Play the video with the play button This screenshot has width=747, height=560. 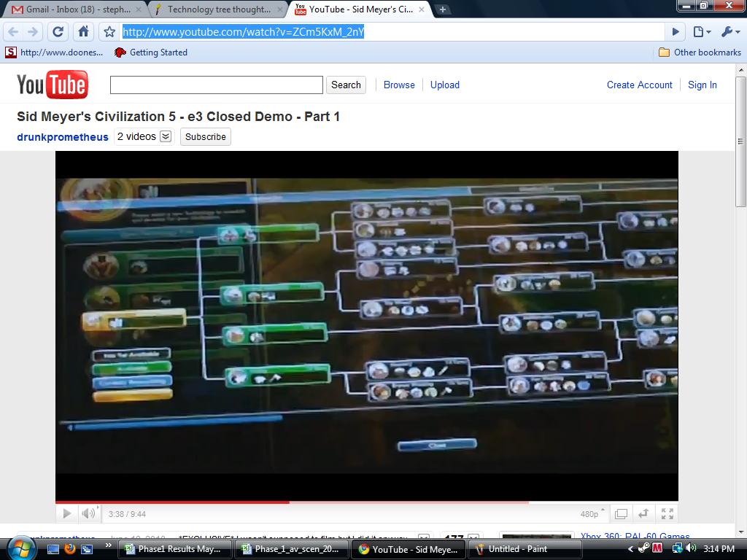[66, 513]
